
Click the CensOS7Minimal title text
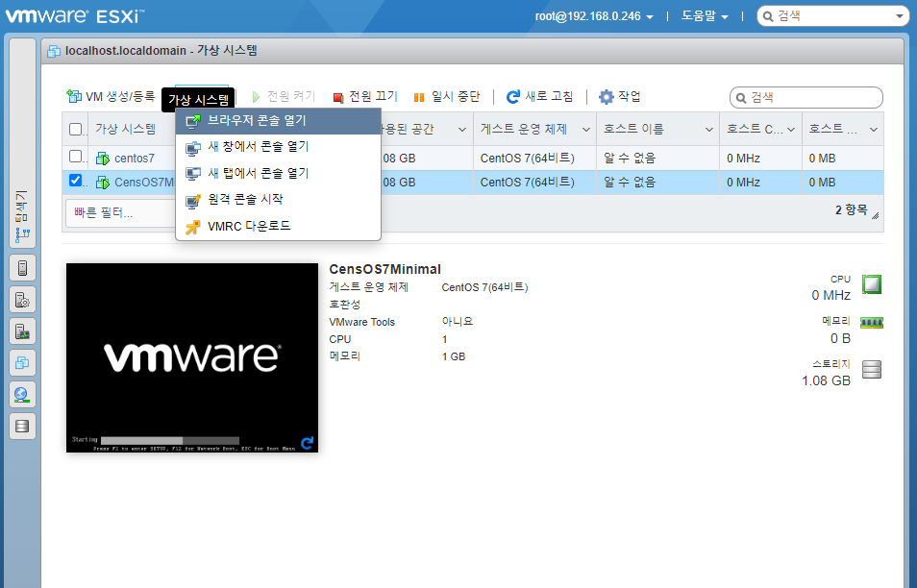pos(384,269)
